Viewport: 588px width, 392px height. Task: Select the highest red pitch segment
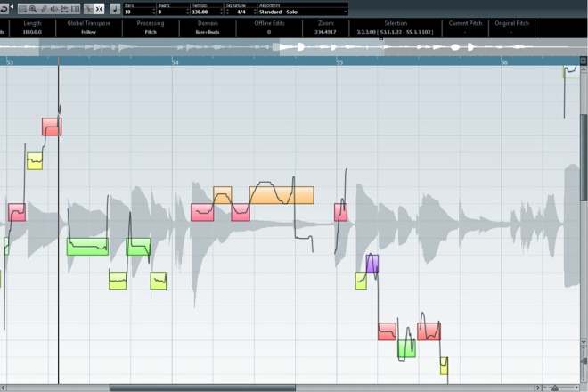[x=52, y=127]
